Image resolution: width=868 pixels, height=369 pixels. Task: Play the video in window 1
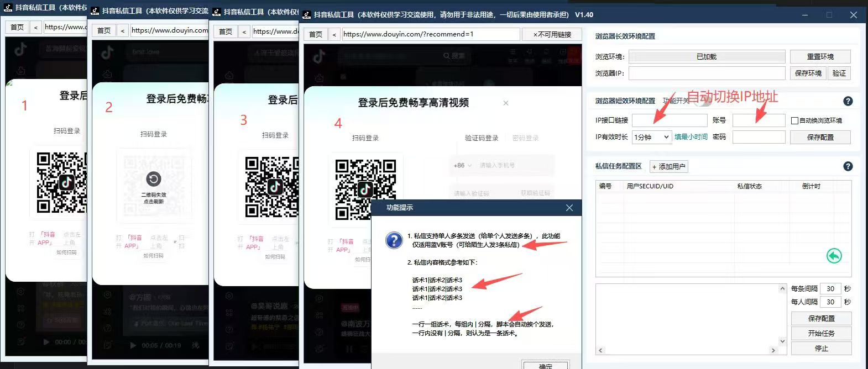pos(46,342)
